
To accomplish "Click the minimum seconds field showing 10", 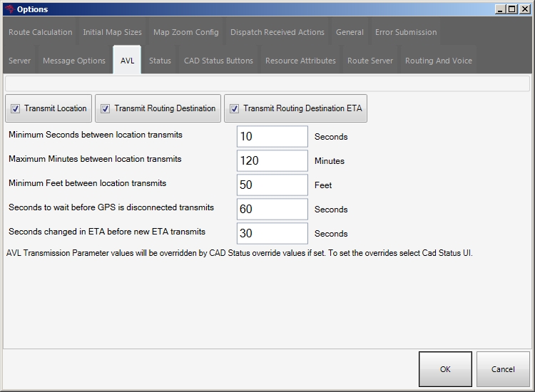I will click(272, 136).
